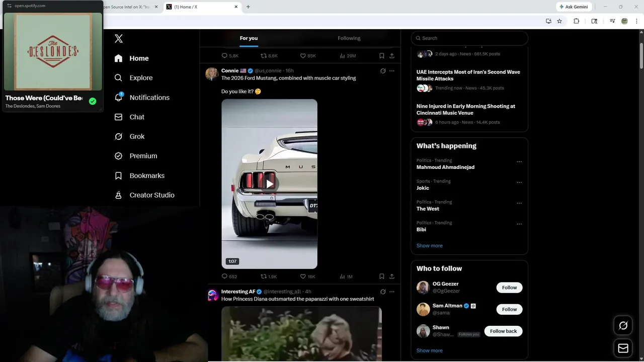The image size is (644, 362).
Task: Open Sam Altman profile name
Action: tap(447, 306)
